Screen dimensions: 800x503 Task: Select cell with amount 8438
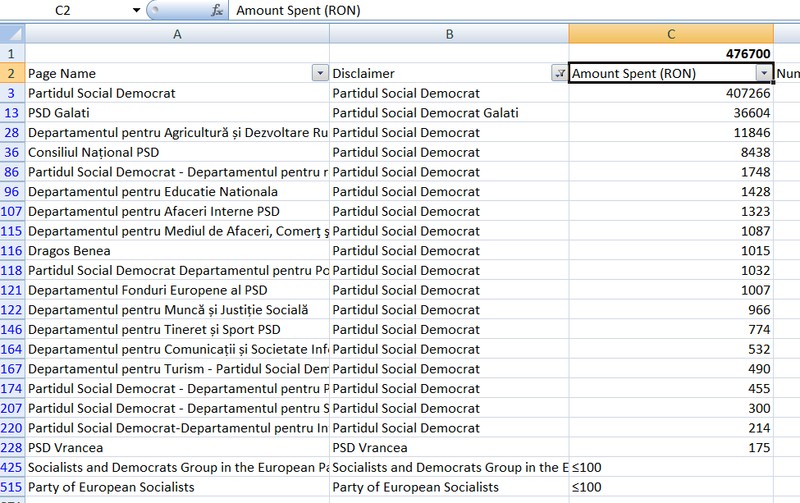(671, 153)
